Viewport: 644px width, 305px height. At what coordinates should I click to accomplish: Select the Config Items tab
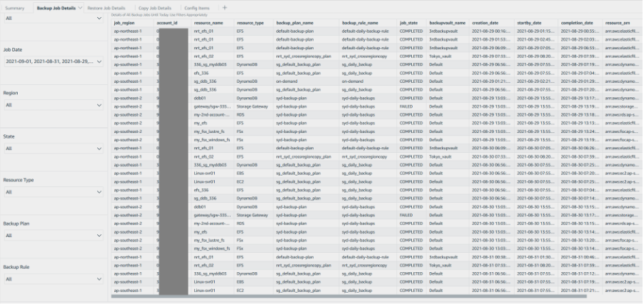tap(197, 8)
